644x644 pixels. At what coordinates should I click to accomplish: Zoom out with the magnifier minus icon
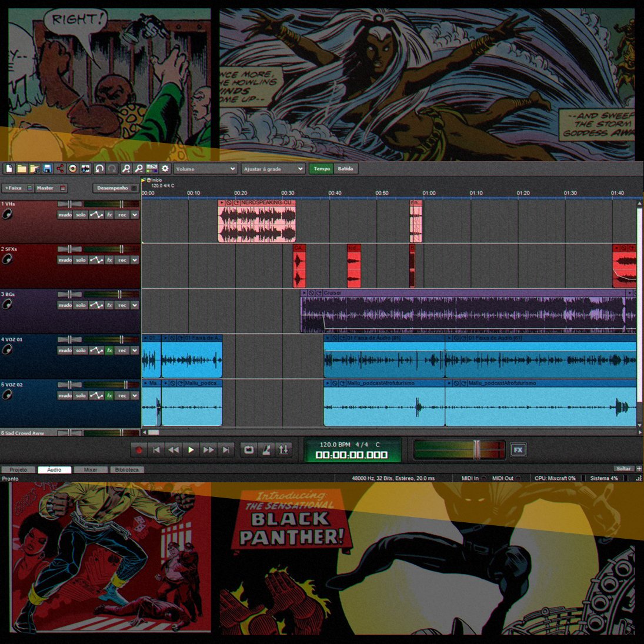(x=139, y=169)
